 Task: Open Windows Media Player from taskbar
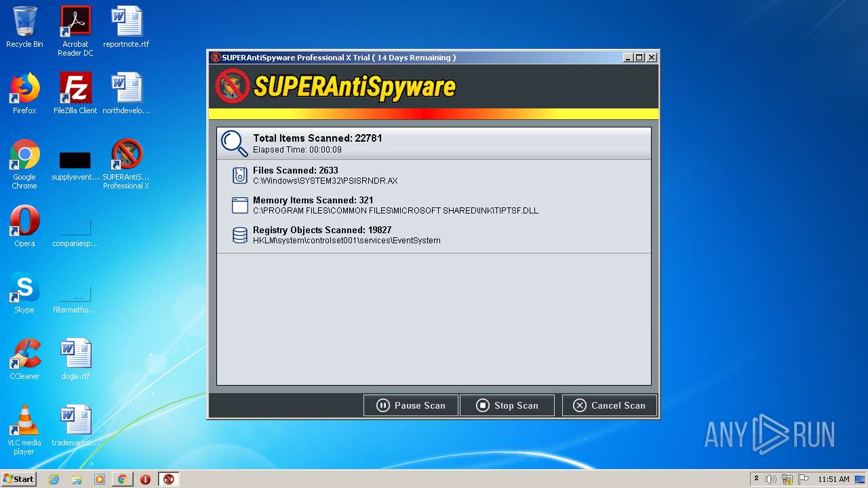(x=100, y=479)
